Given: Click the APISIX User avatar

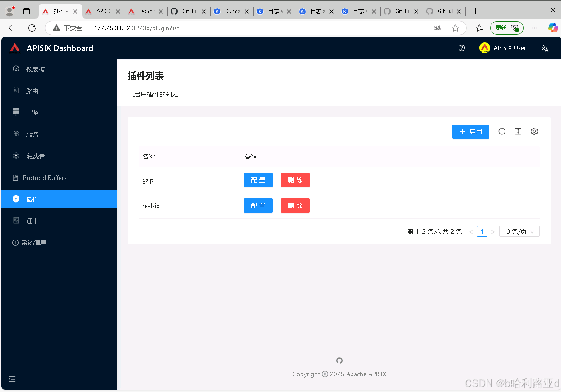Looking at the screenshot, I should [484, 48].
